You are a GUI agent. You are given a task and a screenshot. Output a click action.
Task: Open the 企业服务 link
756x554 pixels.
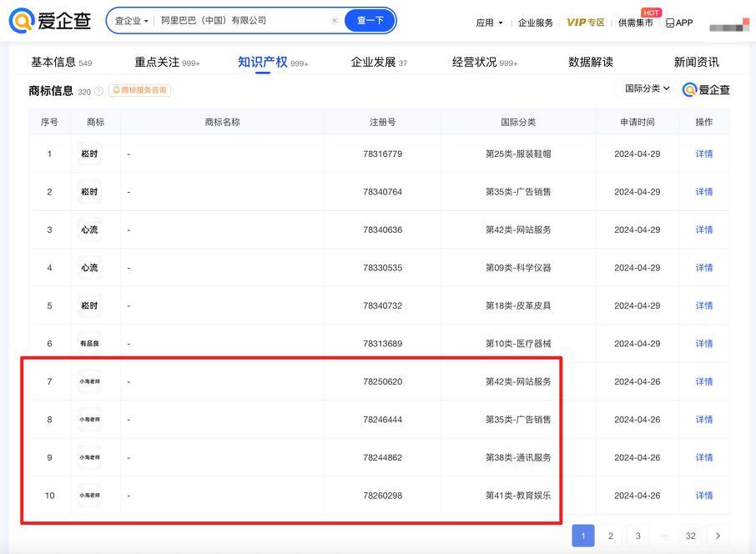(x=535, y=23)
